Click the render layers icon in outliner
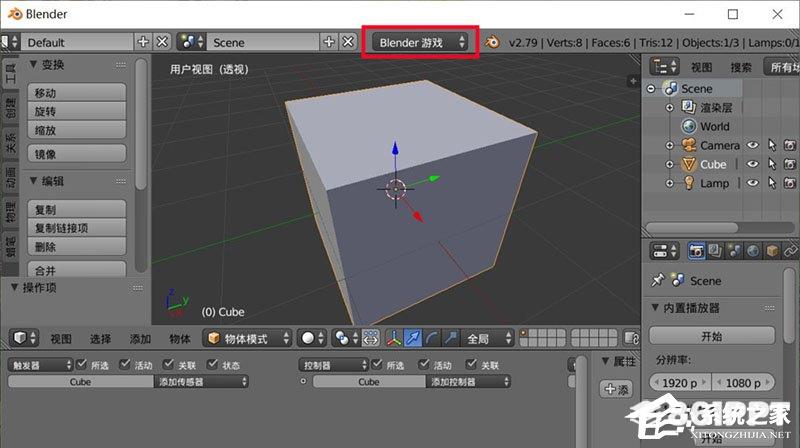 [689, 107]
